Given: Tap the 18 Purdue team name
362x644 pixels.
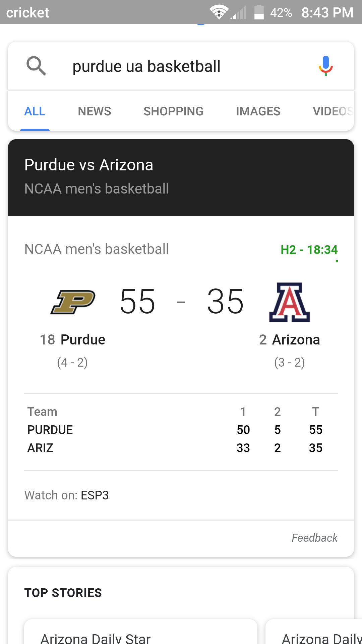Looking at the screenshot, I should (72, 339).
